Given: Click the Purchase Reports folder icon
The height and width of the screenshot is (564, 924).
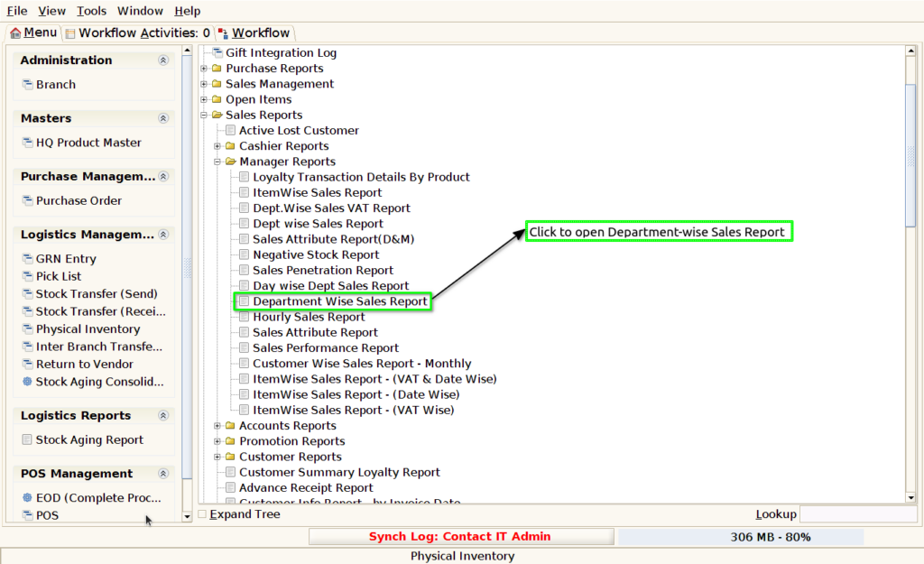Looking at the screenshot, I should pos(217,69).
